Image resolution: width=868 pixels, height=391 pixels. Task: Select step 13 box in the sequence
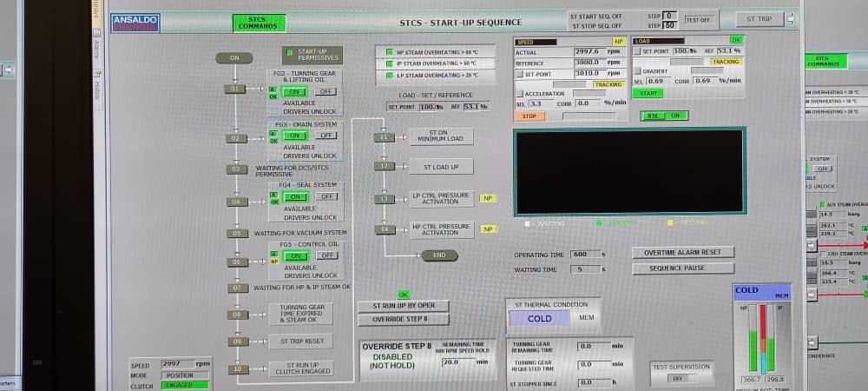pyautogui.click(x=385, y=199)
